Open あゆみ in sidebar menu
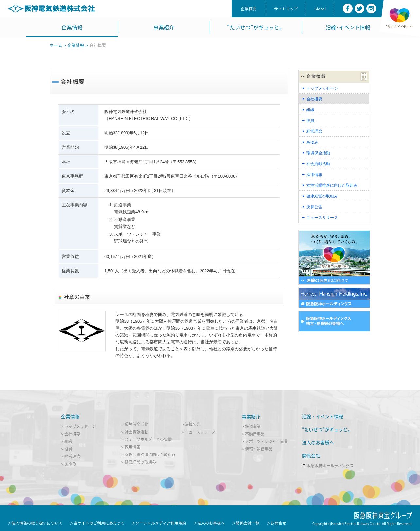This screenshot has height=531, width=420. tap(334, 142)
